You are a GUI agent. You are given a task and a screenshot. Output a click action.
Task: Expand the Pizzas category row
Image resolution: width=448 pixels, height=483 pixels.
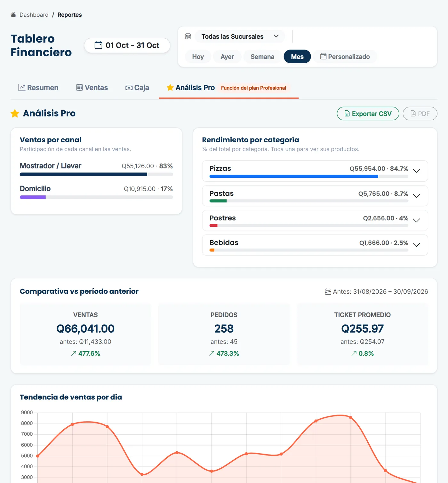click(x=315, y=171)
